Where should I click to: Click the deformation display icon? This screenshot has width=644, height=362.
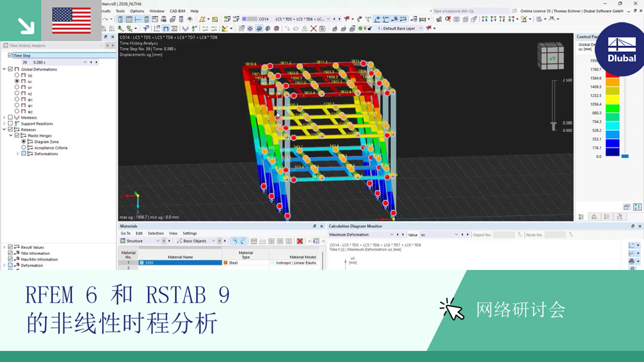pyautogui.click(x=165, y=28)
